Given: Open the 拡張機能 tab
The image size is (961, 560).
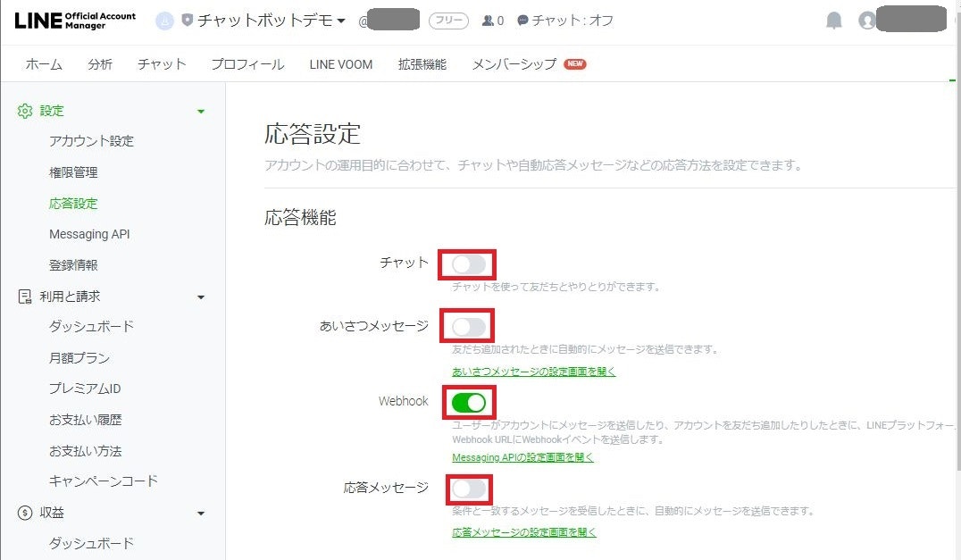Looking at the screenshot, I should [x=422, y=64].
